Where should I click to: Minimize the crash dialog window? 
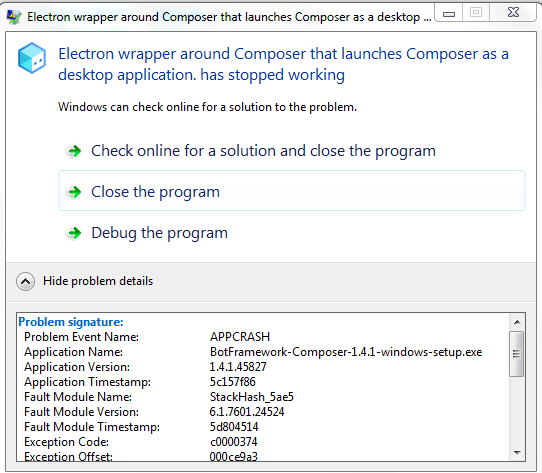pyautogui.click(x=449, y=14)
